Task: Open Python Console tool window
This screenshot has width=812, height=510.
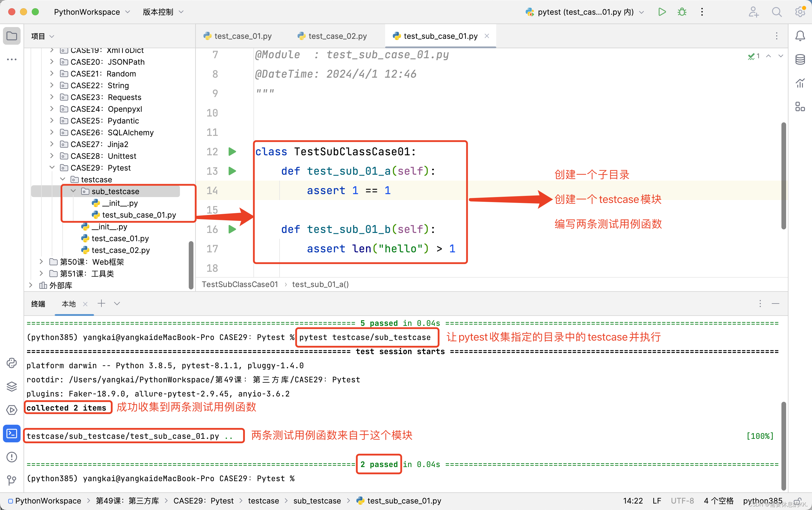Action: coord(12,363)
